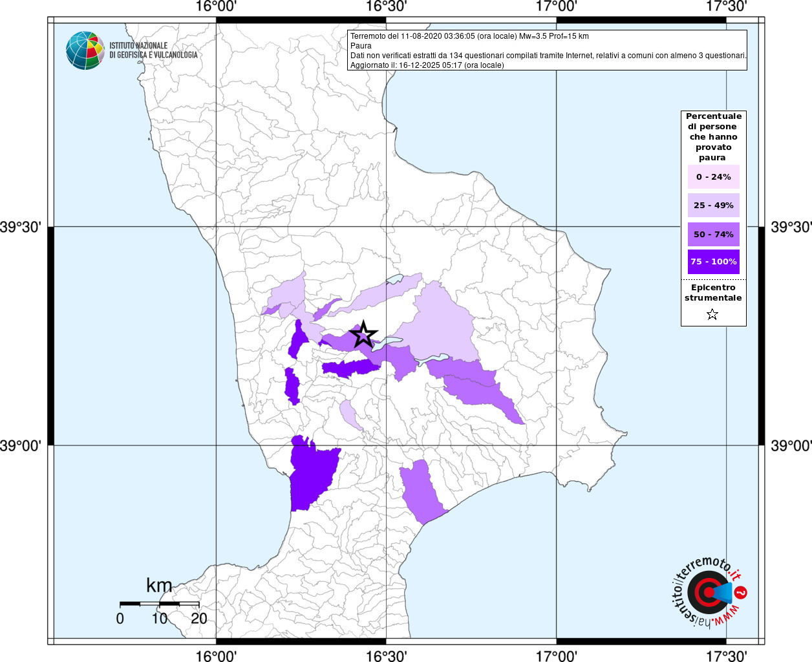Click the Percentuale di persone legend title

713,136
